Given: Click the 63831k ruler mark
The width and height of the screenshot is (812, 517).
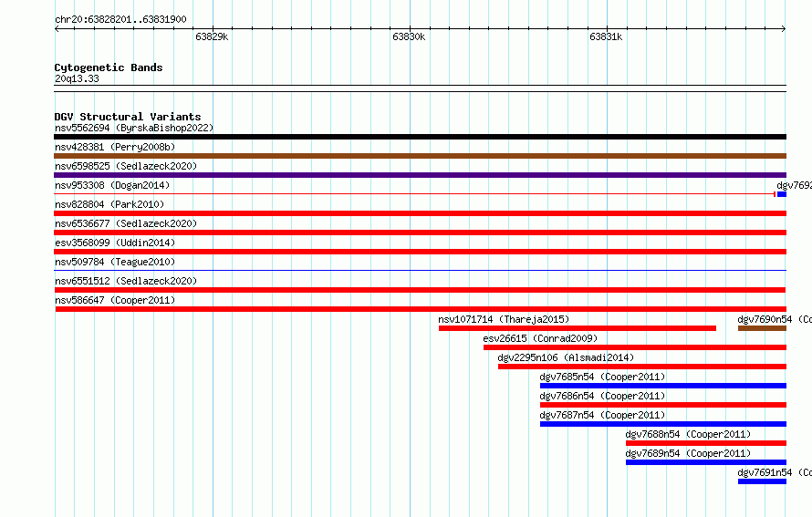Looking at the screenshot, I should 606,36.
